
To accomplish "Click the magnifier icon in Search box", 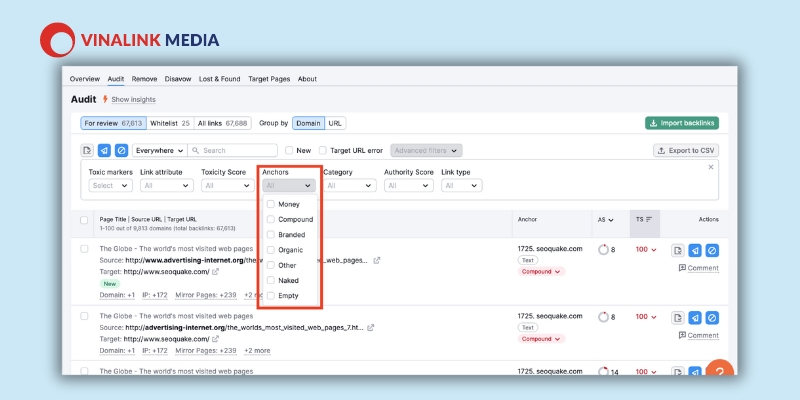I will click(195, 151).
